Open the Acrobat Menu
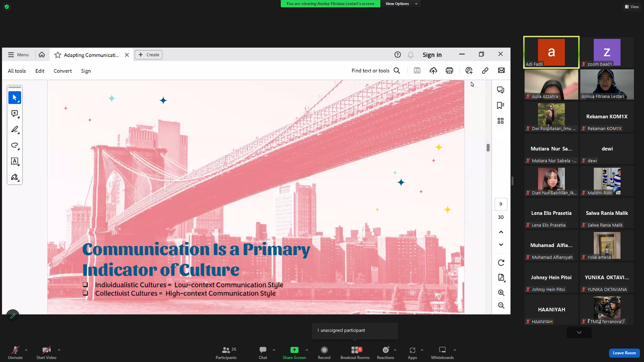 (x=18, y=55)
